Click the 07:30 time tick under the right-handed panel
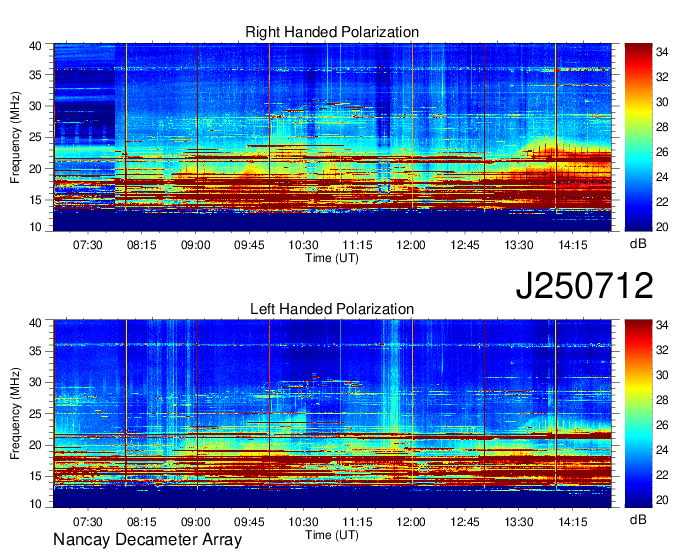Screen dimensions: 680x552 [88, 245]
